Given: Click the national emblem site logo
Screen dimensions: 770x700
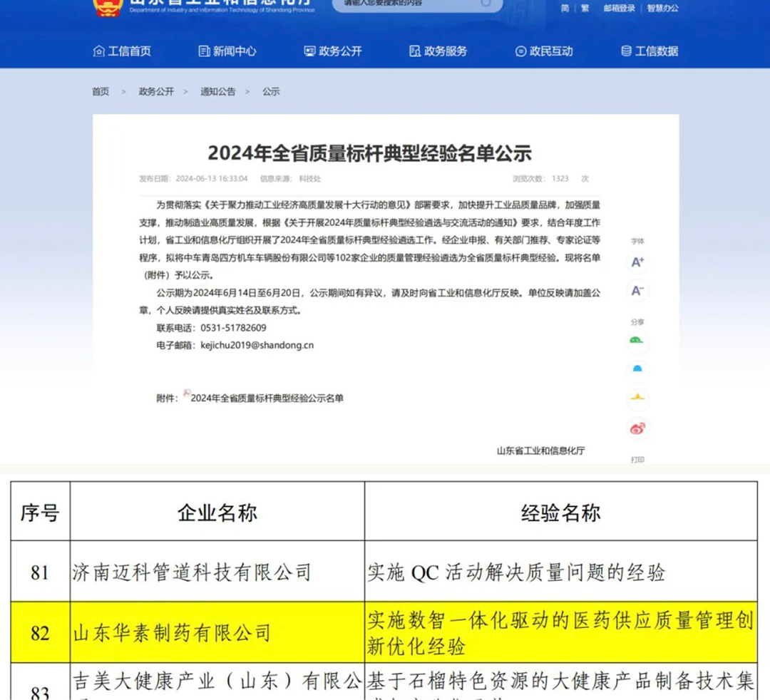Looking at the screenshot, I should coord(108,6).
